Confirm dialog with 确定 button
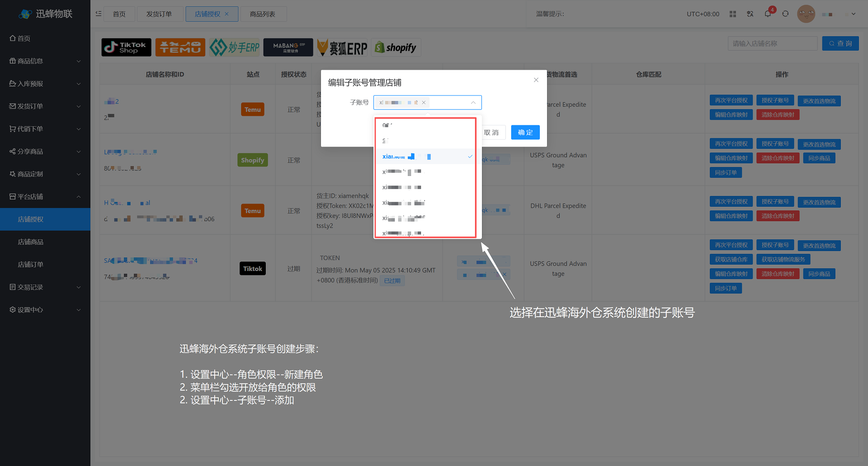The height and width of the screenshot is (466, 868). click(525, 133)
